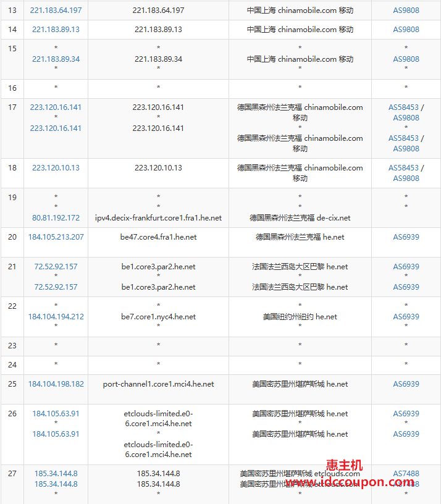This screenshot has height=504, width=441.
Task: Select the location text '德国黑森州法兰克福 de-cix.net'
Action: tap(300, 218)
